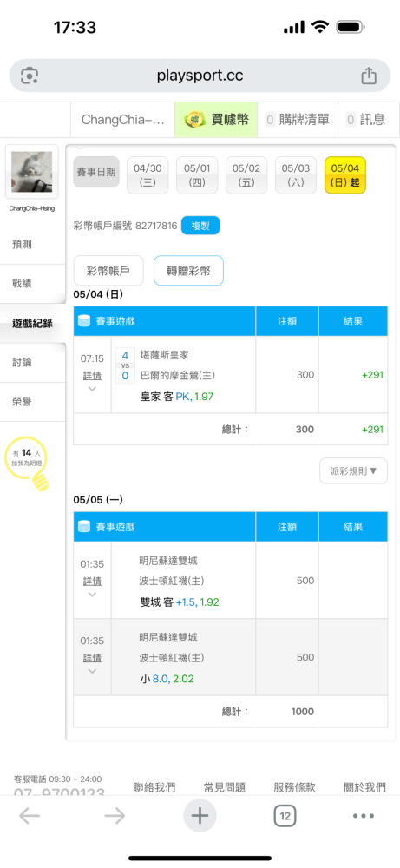This screenshot has width=400, height=868.
Task: Tap the playsport.cc address field
Action: [200, 76]
